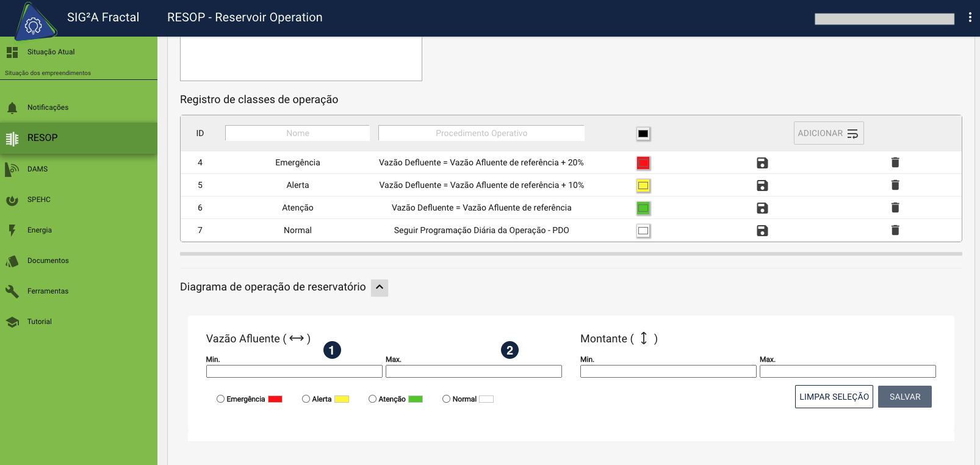The image size is (980, 465).
Task: Click the red Emergência color swatch
Action: point(643,163)
